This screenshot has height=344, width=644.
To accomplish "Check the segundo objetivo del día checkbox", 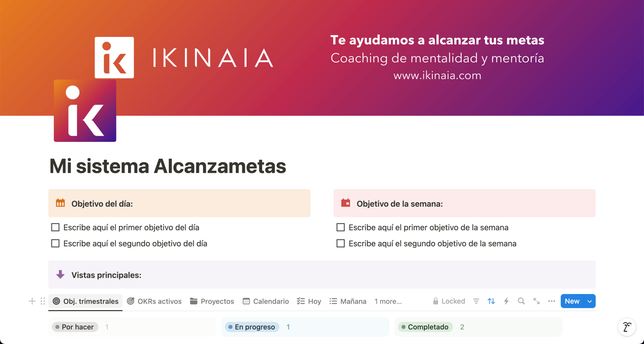I will click(x=55, y=243).
